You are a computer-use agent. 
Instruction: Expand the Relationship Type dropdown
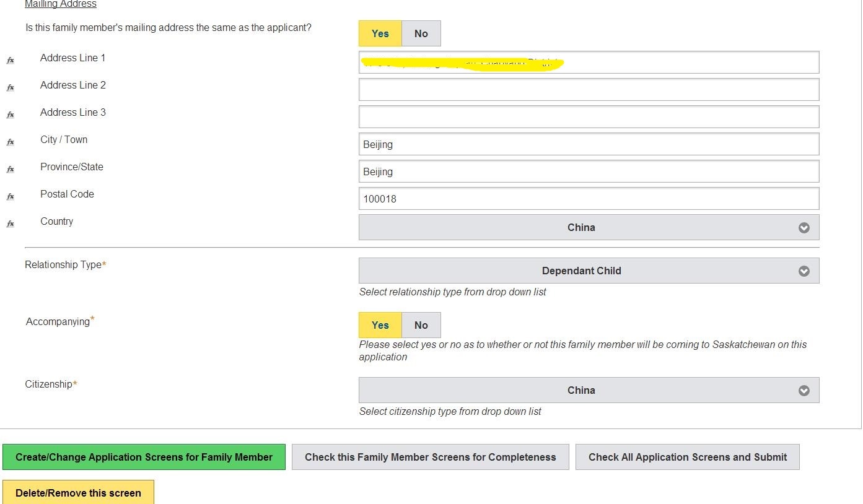pos(589,271)
